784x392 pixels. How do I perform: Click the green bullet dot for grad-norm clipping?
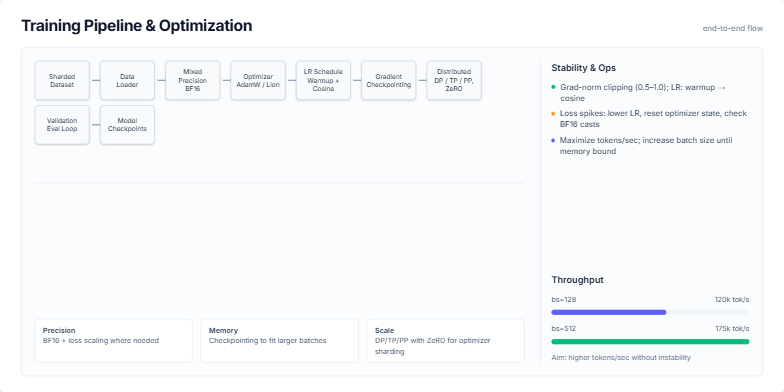(553, 87)
